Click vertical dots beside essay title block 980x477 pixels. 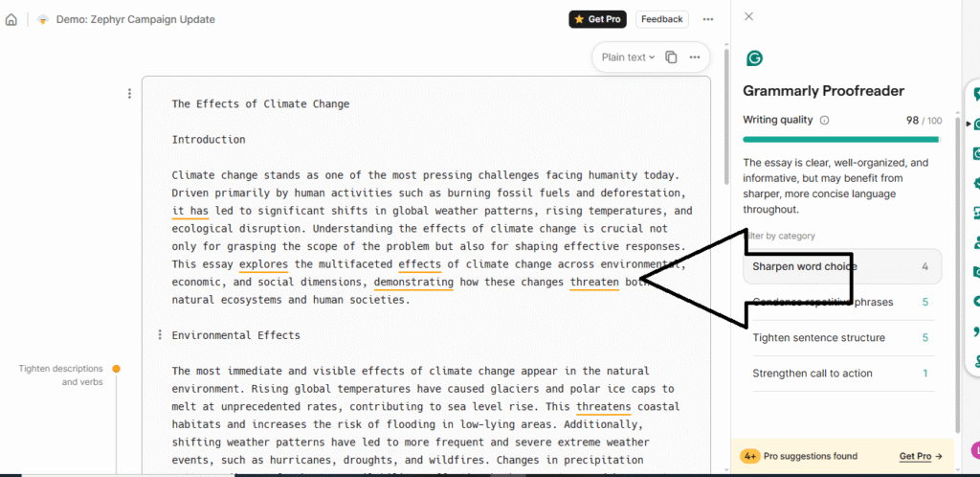click(130, 94)
